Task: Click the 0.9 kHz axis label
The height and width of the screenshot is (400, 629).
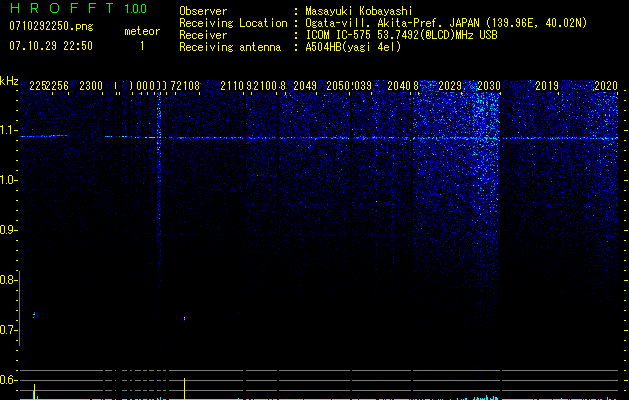Action: coord(8,230)
